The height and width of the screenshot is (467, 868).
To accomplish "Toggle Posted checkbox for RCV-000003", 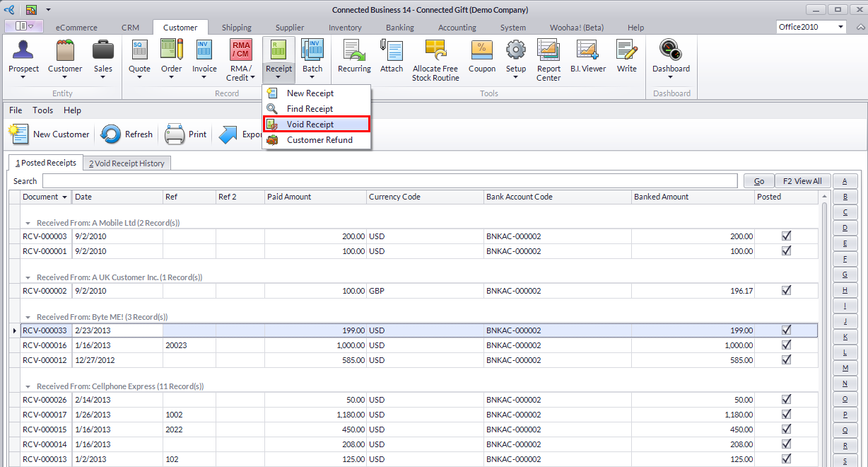I will pyautogui.click(x=786, y=236).
